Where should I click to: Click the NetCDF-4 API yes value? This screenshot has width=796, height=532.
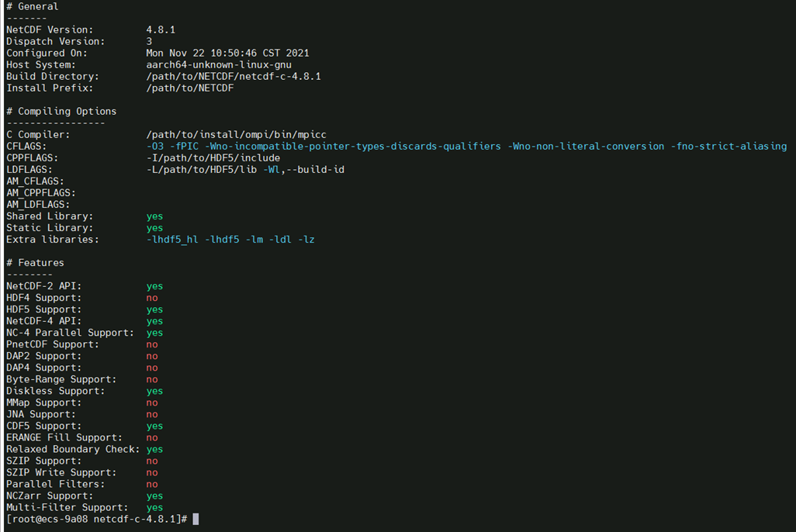155,321
